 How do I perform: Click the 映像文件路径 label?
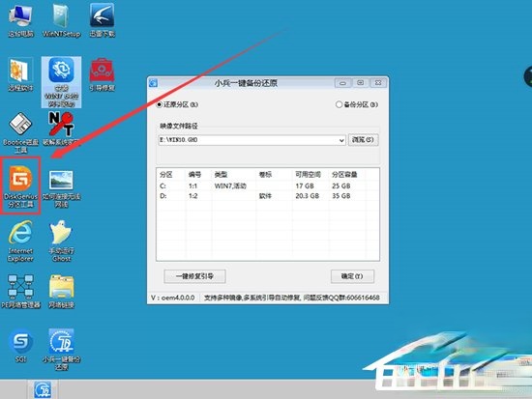pos(179,127)
